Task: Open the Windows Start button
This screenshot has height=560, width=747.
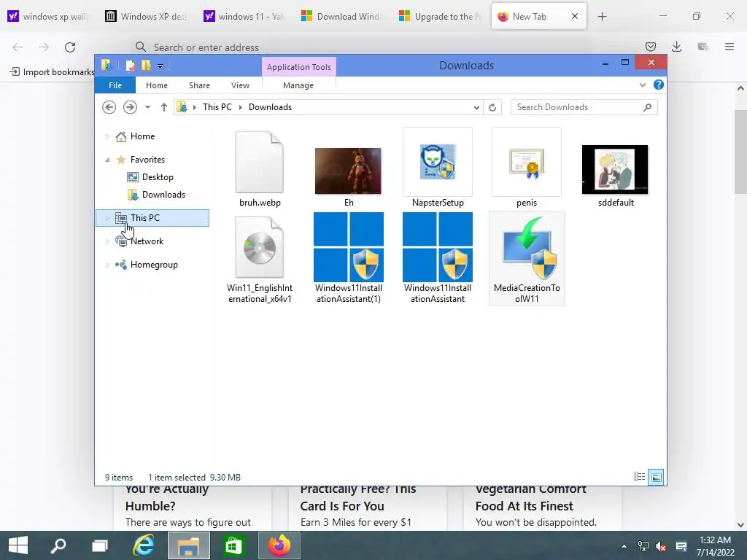Action: tap(18, 545)
